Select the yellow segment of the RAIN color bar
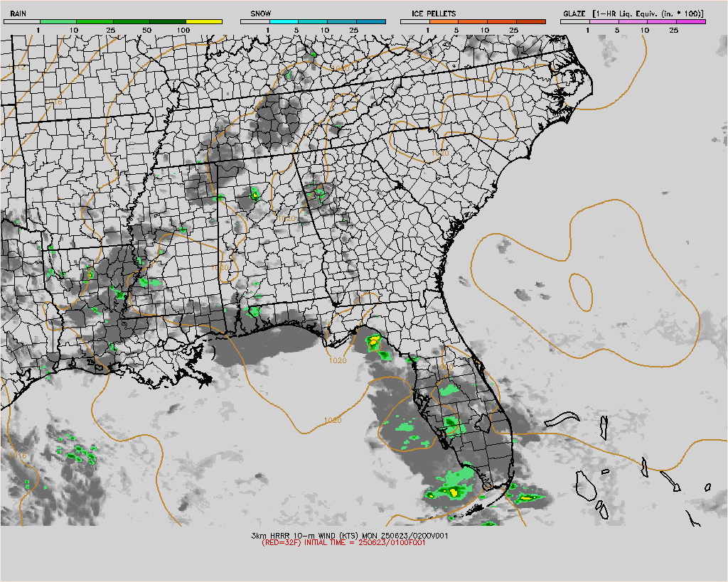Screen dimensions: 728x582 (204, 21)
